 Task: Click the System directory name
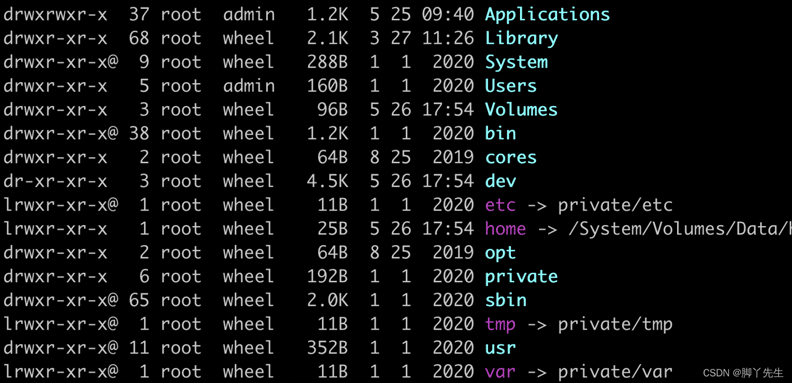pos(516,62)
